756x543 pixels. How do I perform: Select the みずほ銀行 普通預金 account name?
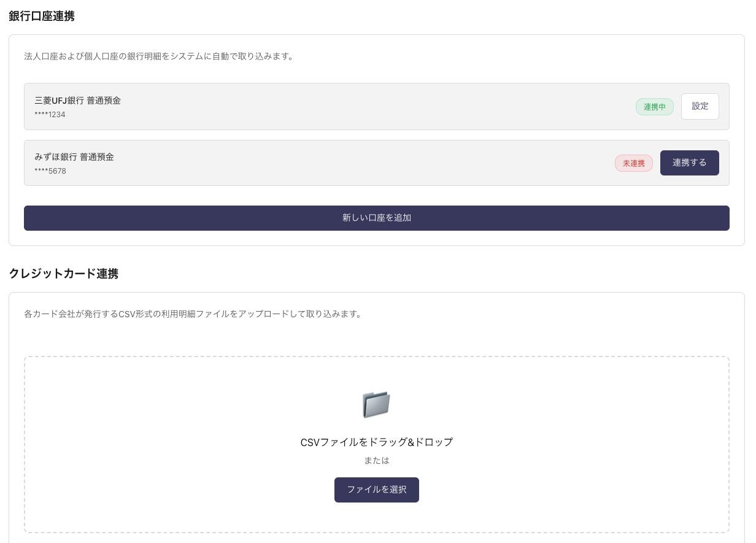(x=74, y=157)
